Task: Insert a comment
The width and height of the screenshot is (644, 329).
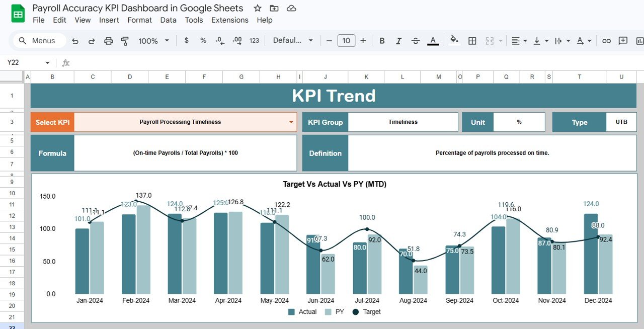Action: click(x=623, y=40)
